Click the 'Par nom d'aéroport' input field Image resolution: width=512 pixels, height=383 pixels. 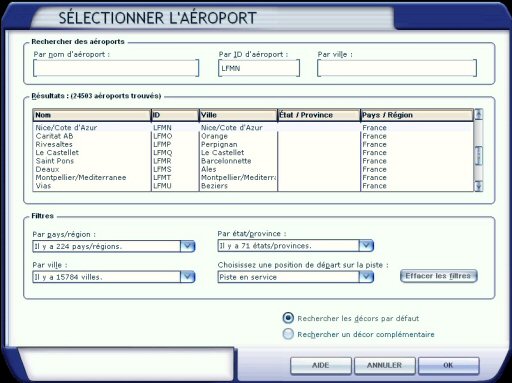pyautogui.click(x=116, y=68)
